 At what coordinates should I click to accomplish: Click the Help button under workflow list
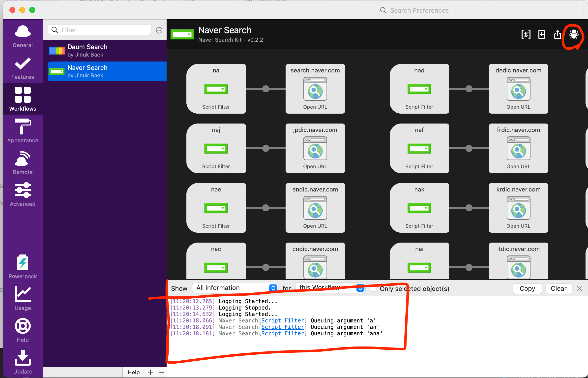coord(134,372)
